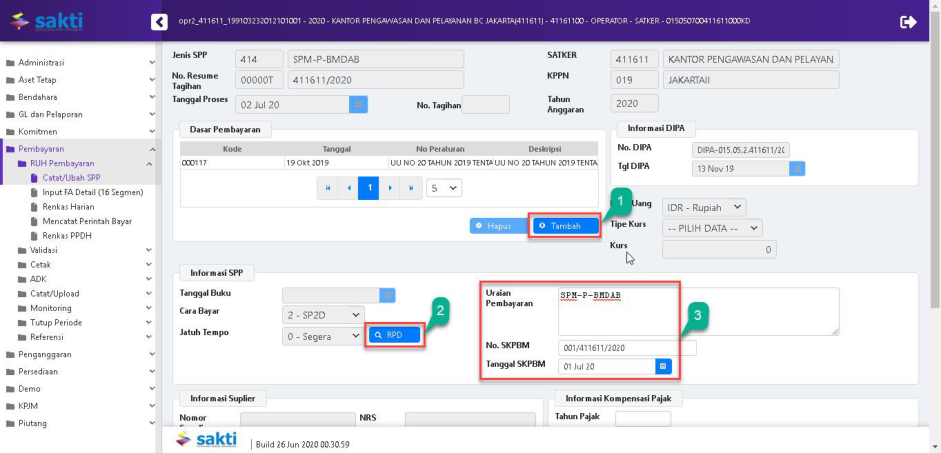941x453 pixels.
Task: Go to the first page of Dasar Pembayaran
Action: pyautogui.click(x=326, y=187)
